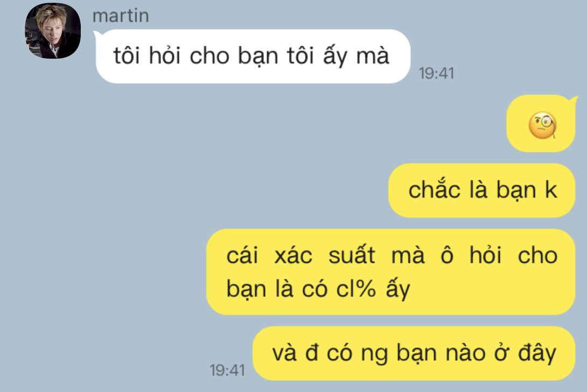Image resolution: width=587 pixels, height=392 pixels.
Task: Tap the "chắc là bạn k" message bubble
Action: 482,190
